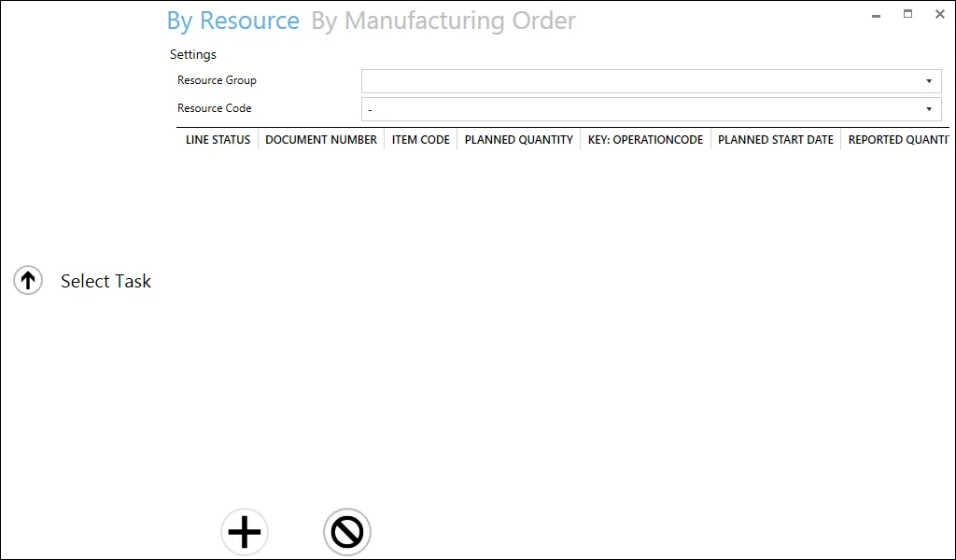Sort by the LINE STATUS column header
This screenshot has width=956, height=560.
218,139
